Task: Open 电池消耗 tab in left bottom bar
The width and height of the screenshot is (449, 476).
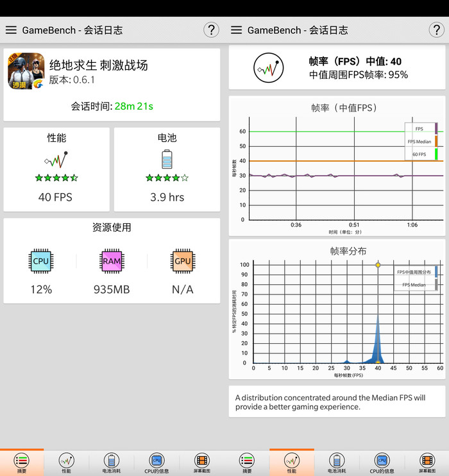Action: [x=112, y=463]
